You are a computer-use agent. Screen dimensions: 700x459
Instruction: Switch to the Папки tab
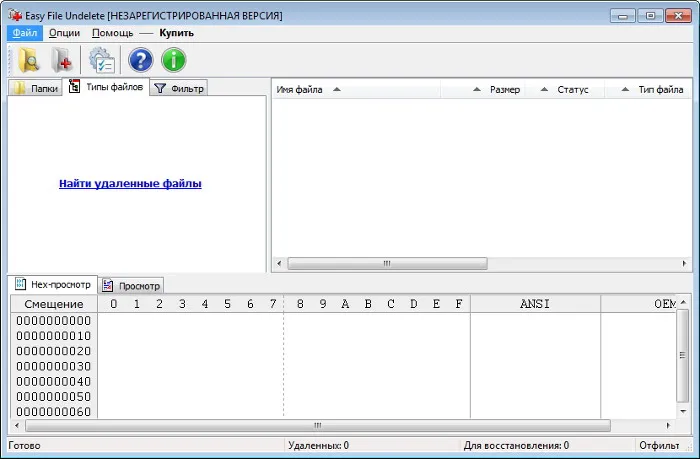[x=35, y=88]
